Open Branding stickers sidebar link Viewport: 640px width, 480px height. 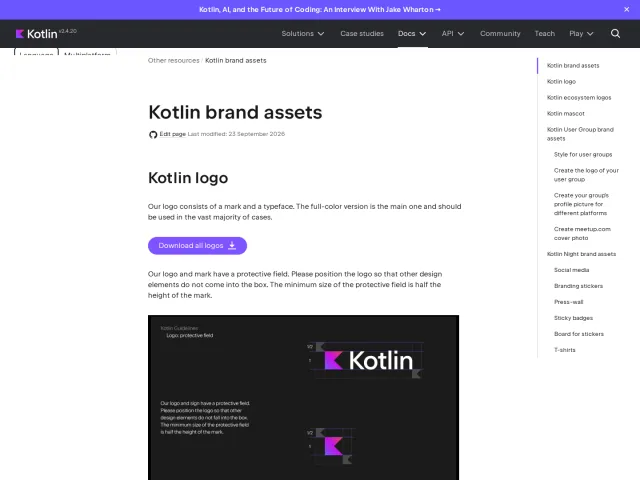[x=578, y=286]
